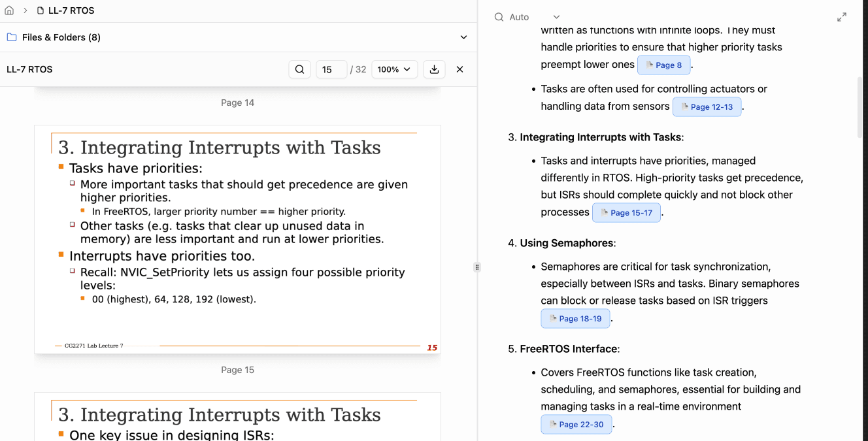The width and height of the screenshot is (868, 441).
Task: Search within the PDF document
Action: (299, 69)
